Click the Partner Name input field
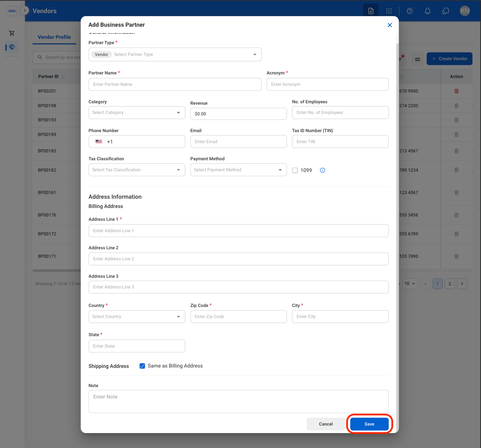Image resolution: width=481 pixels, height=448 pixels. 175,84
